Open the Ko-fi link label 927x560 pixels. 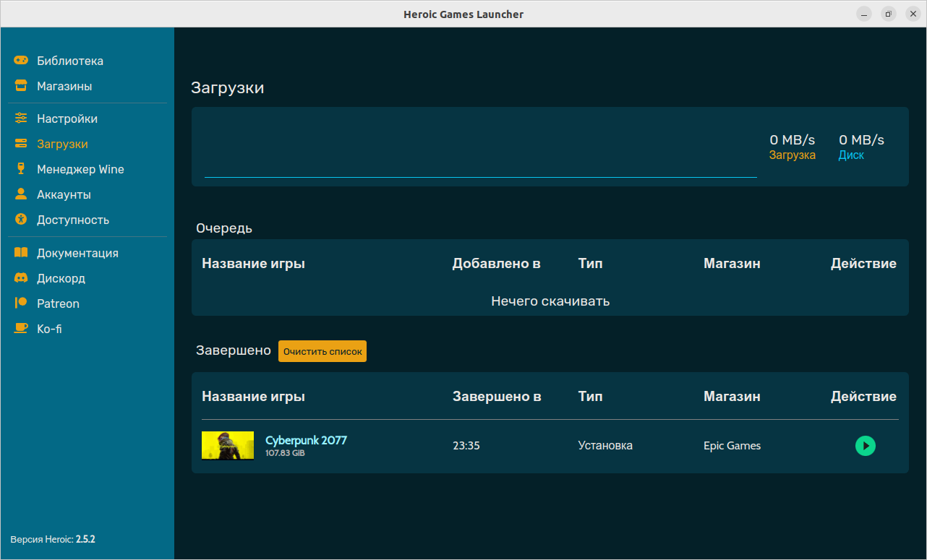(x=49, y=329)
